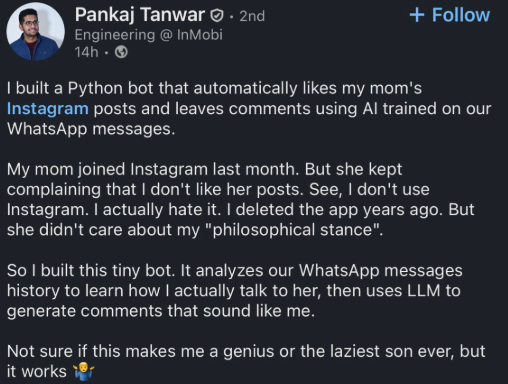Click the 14h post timestamp
508x384 pixels.
coord(86,52)
